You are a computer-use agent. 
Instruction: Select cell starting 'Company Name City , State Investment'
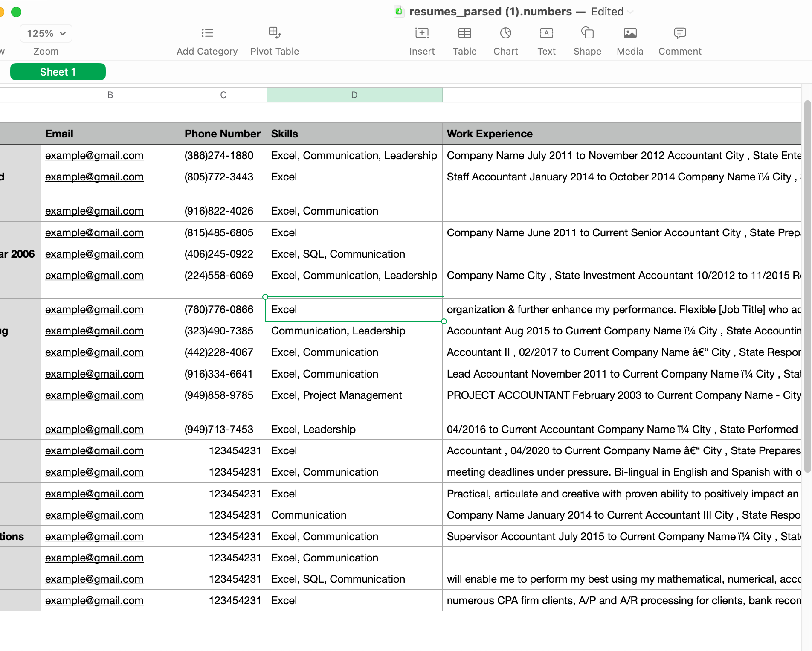(621, 281)
